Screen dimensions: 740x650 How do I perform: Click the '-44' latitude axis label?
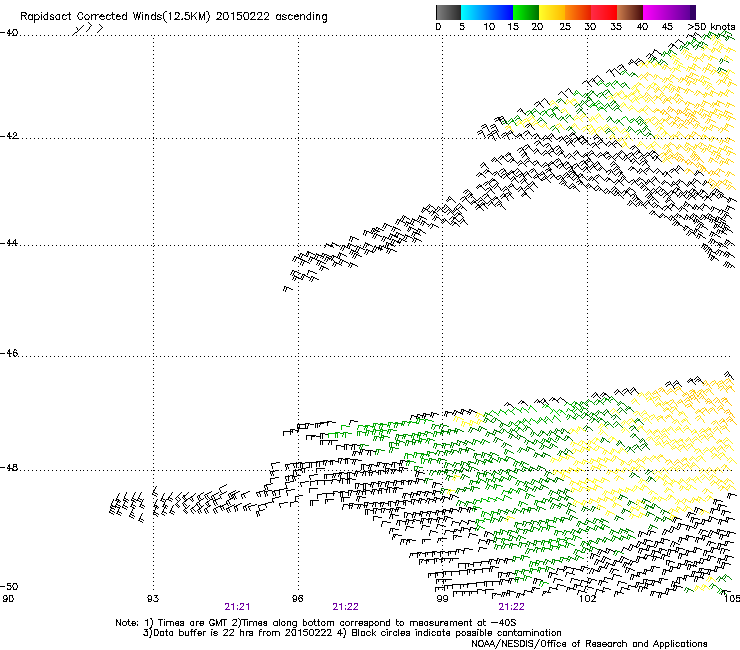pos(9,243)
